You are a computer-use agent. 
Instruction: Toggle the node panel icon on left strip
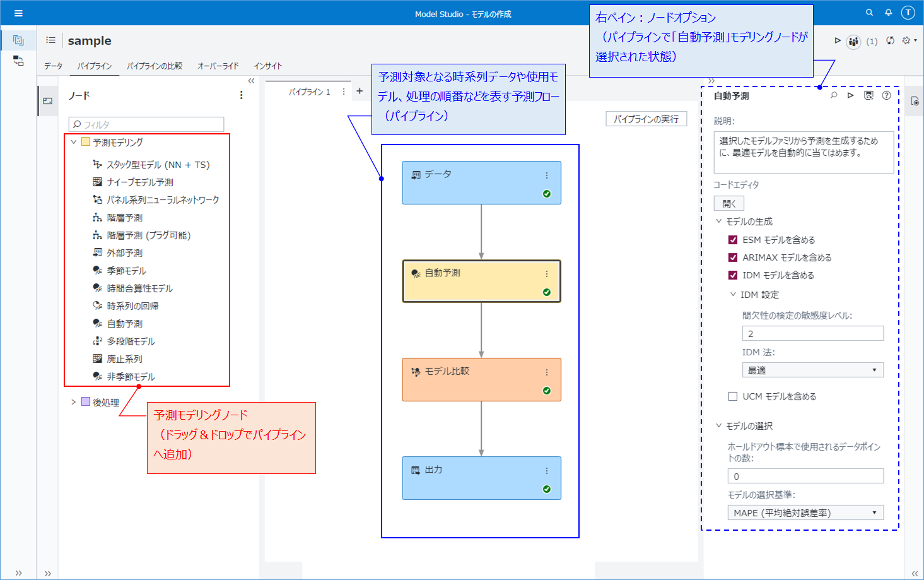click(x=47, y=101)
